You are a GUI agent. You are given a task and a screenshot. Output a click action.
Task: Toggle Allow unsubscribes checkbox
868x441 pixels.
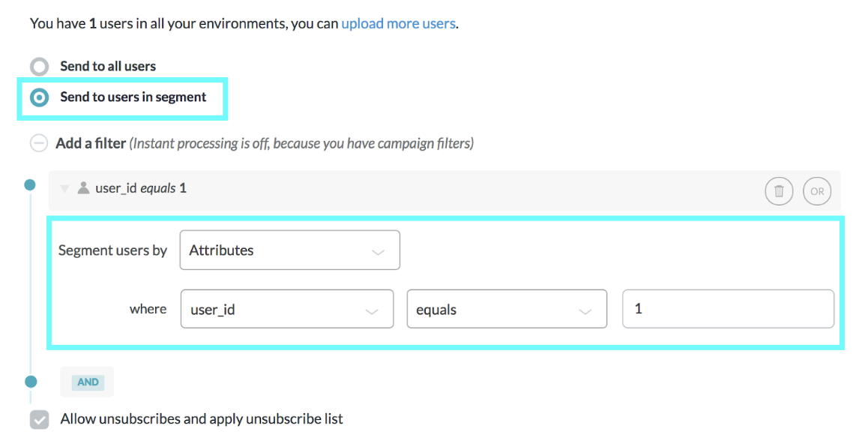(x=40, y=419)
